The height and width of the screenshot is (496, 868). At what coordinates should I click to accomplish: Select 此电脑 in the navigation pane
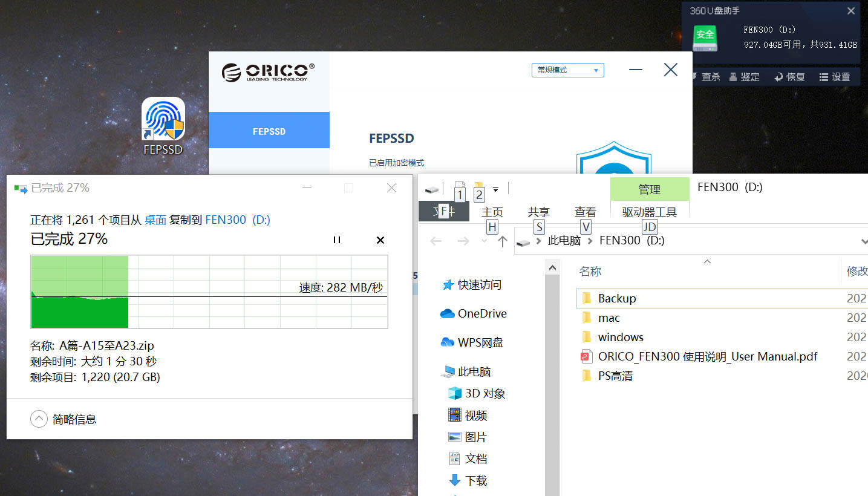474,371
